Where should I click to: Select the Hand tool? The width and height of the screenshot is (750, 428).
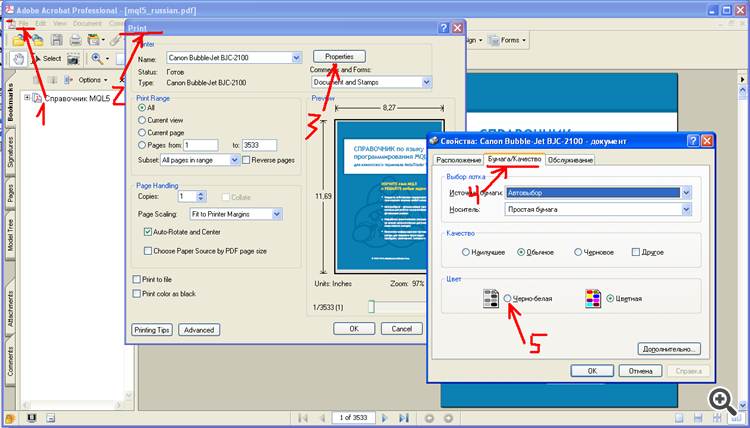(18, 59)
